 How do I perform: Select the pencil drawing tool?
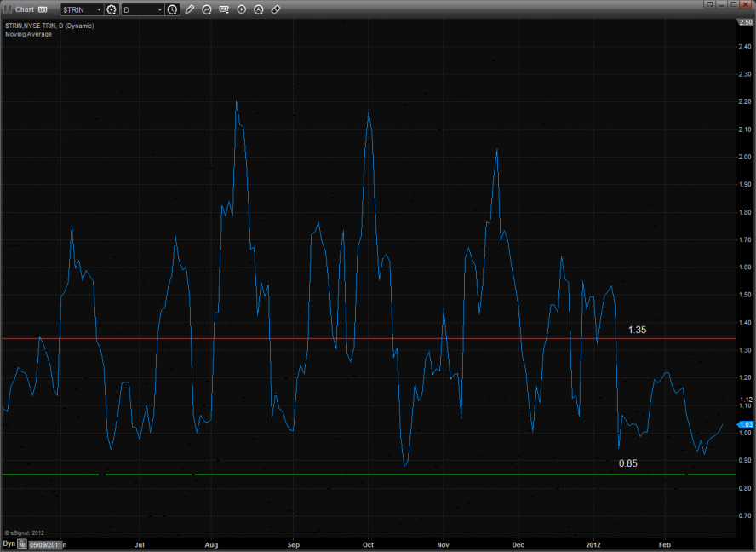(x=189, y=9)
